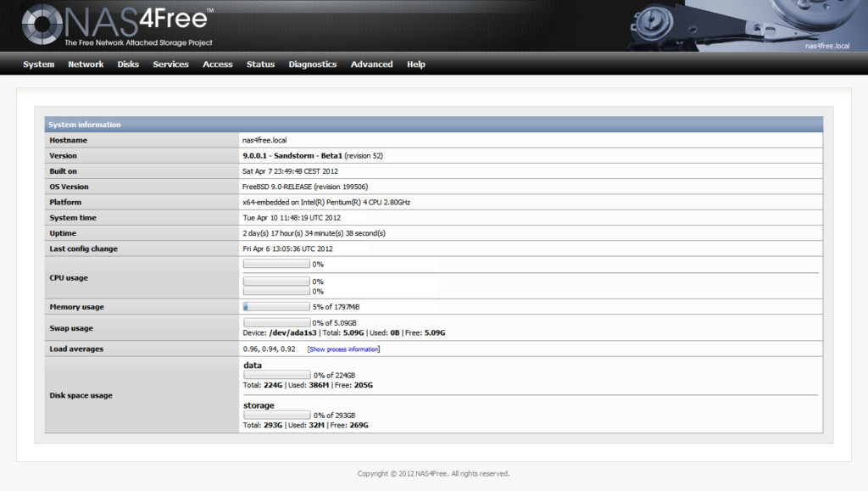868x491 pixels.
Task: Open the Disks menu
Action: point(128,64)
